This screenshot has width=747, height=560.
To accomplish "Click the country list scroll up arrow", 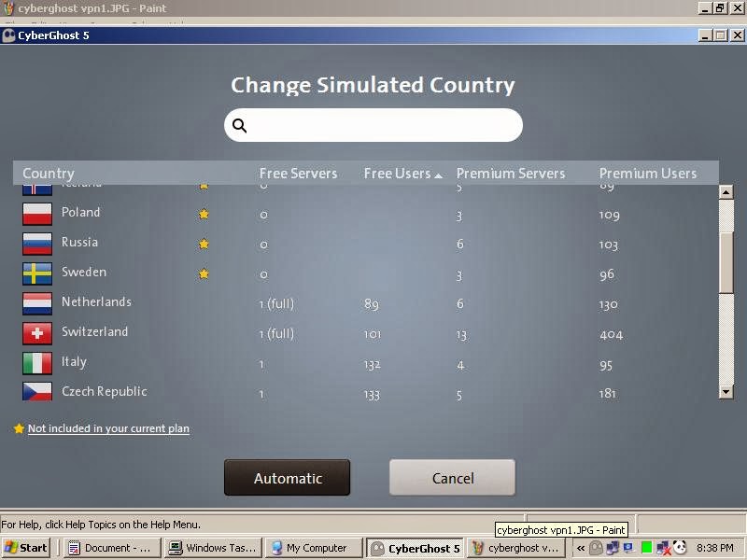I will point(726,192).
